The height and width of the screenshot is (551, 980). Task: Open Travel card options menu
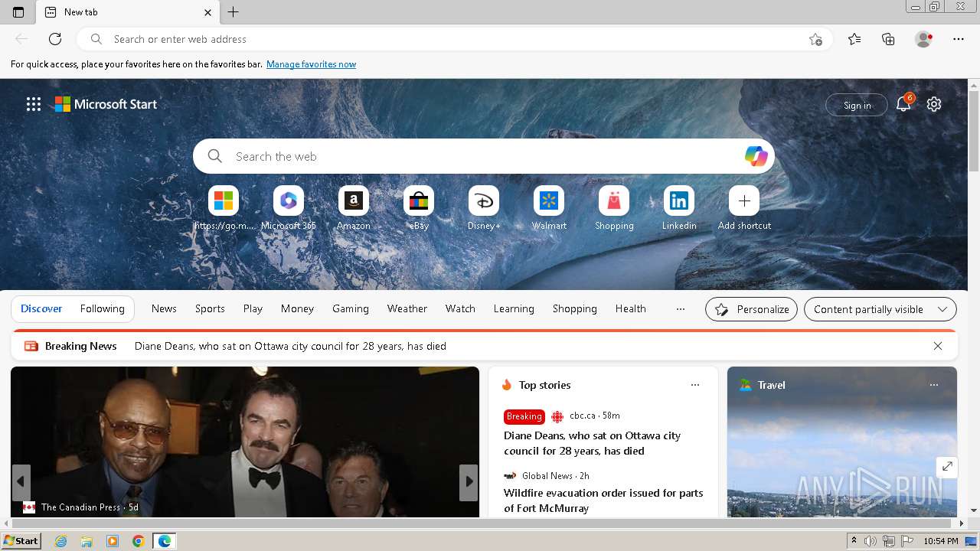[934, 385]
